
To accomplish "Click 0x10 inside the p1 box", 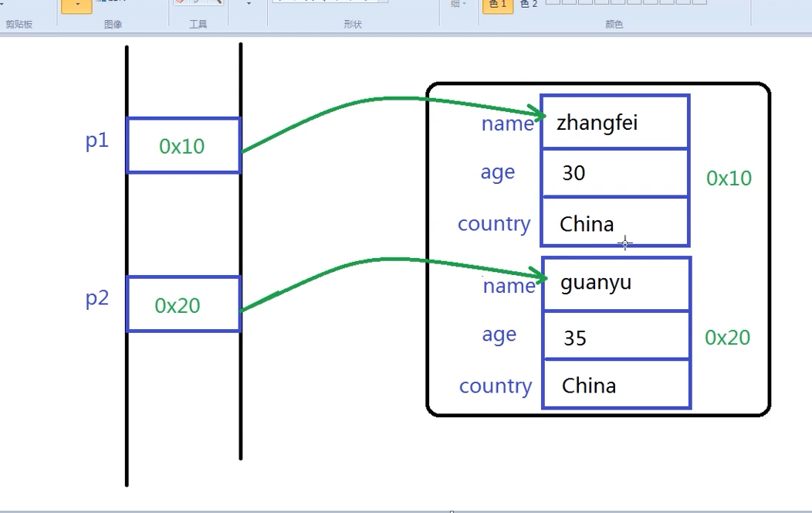I will pyautogui.click(x=181, y=147).
